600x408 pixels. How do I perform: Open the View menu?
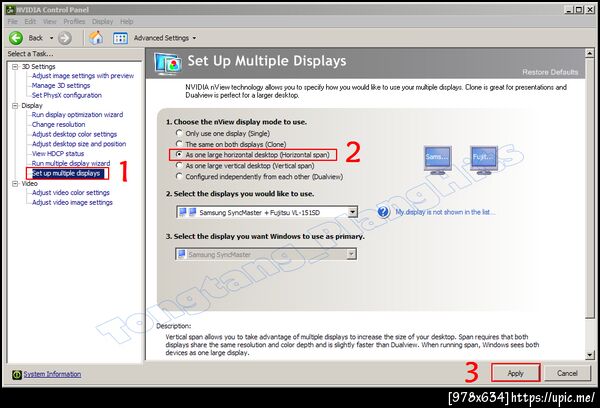click(49, 21)
